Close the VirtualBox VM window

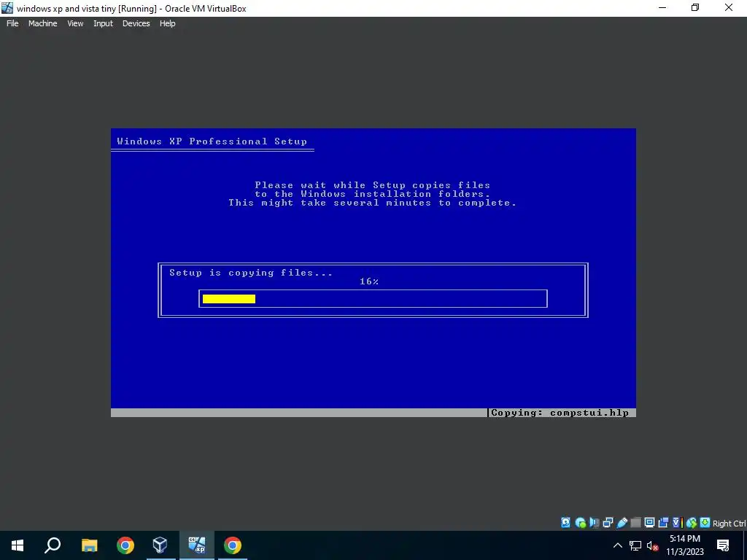click(x=729, y=8)
